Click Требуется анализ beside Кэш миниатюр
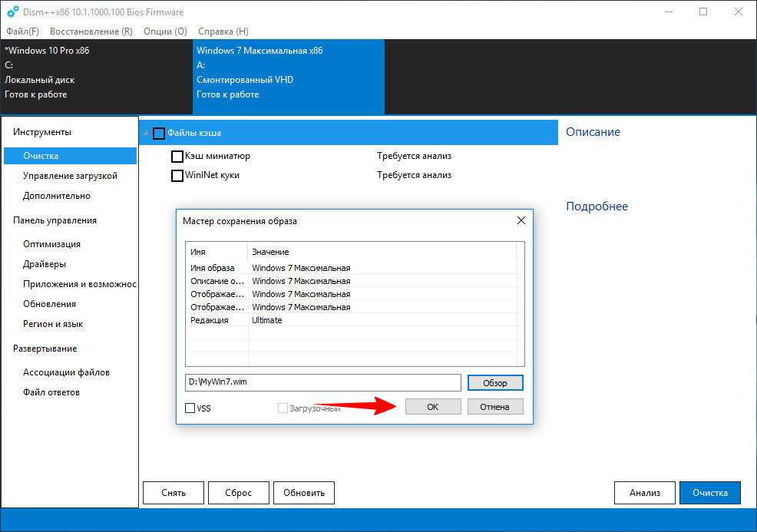The height and width of the screenshot is (532, 757). (x=415, y=156)
